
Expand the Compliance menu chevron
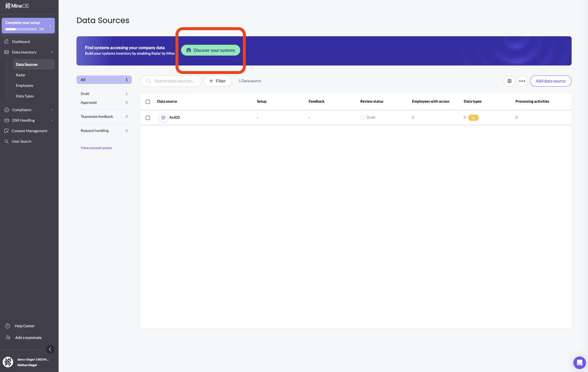click(x=51, y=110)
